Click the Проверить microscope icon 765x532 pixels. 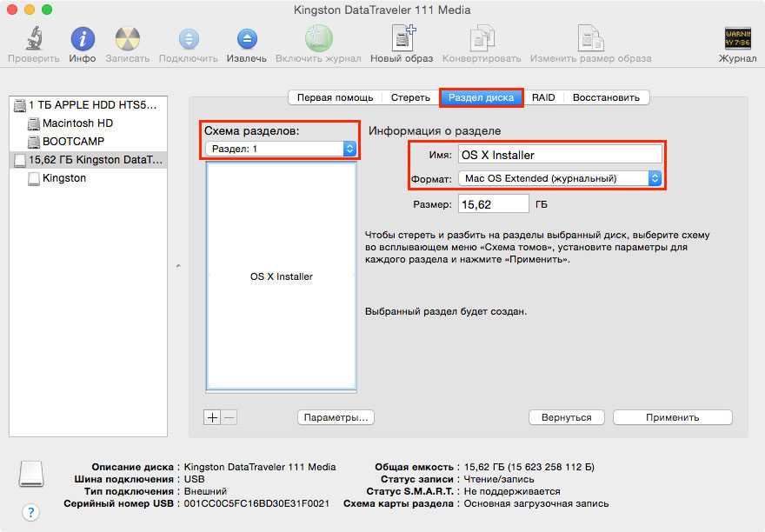click(x=34, y=38)
